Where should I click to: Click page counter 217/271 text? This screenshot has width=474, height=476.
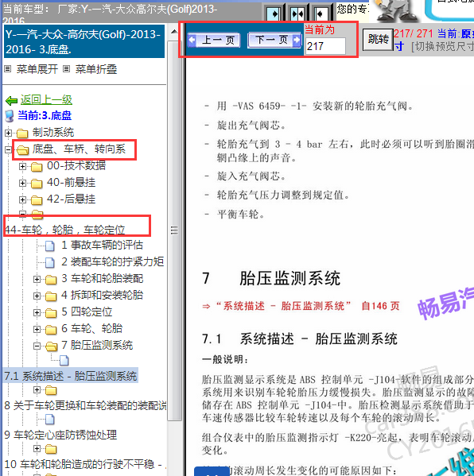pyautogui.click(x=413, y=33)
